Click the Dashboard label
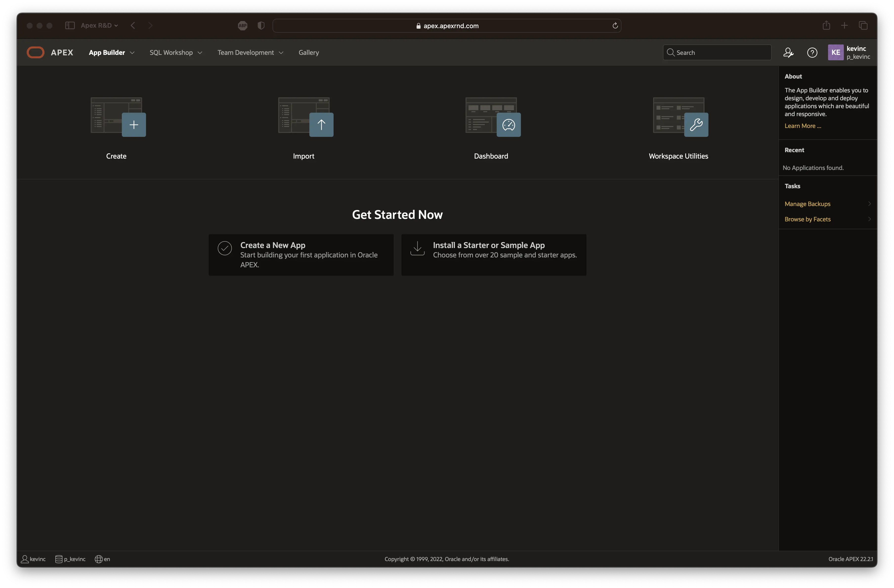 pos(491,156)
